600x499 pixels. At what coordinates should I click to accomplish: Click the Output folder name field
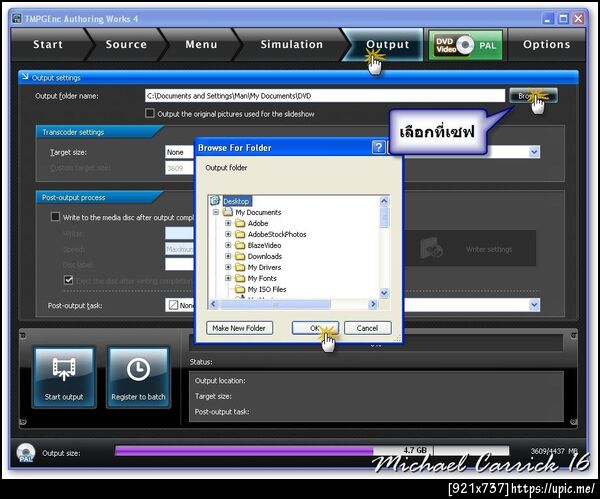coord(325,96)
